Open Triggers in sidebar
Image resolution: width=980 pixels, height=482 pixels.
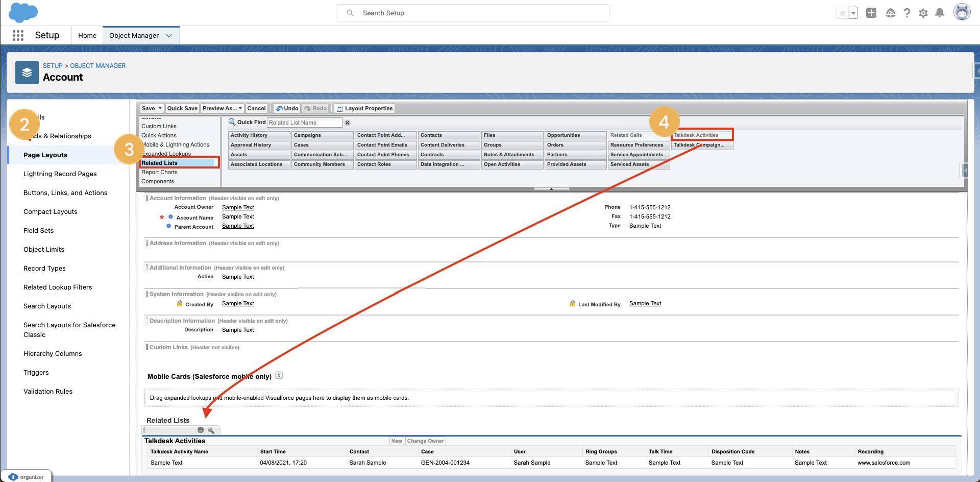coord(36,373)
